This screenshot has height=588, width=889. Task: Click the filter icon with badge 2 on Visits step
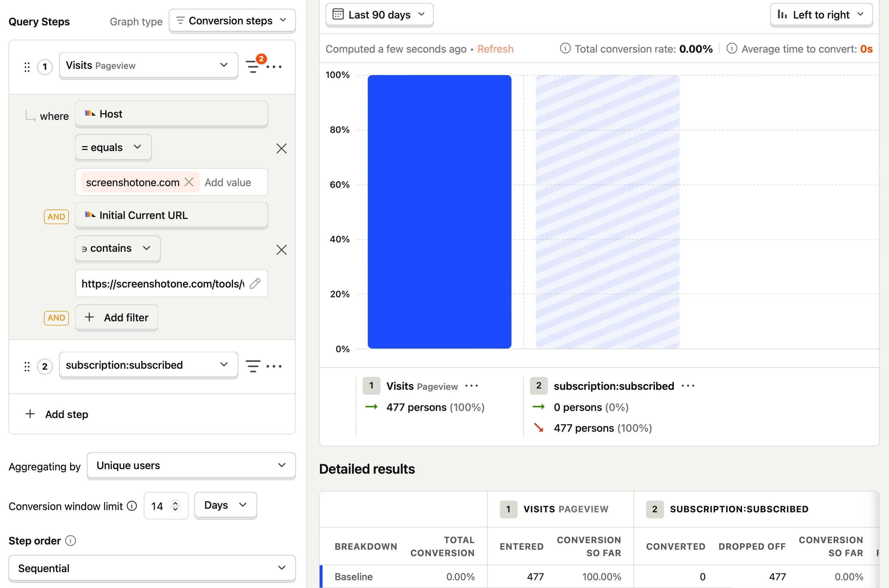click(x=253, y=66)
